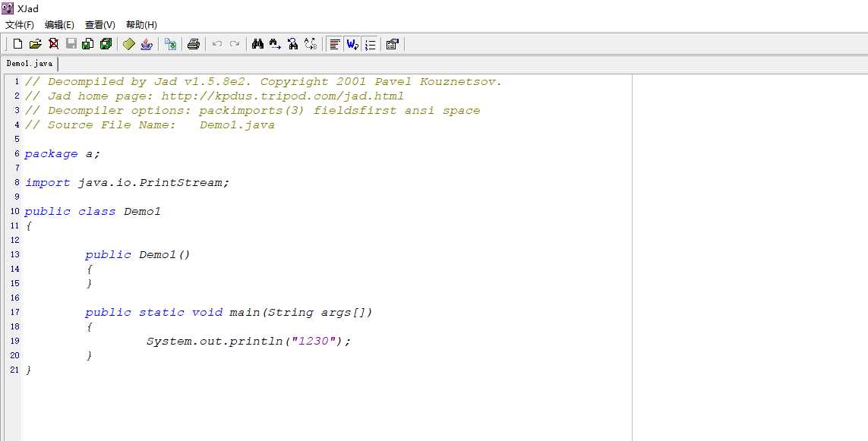
Task: Open the 文件(F) menu
Action: point(20,25)
